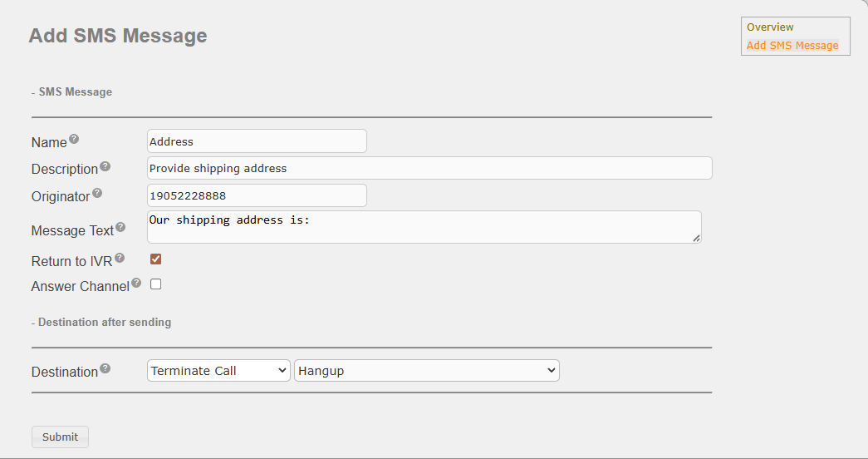
Task: Show Answer Channel help icon
Action: [136, 284]
